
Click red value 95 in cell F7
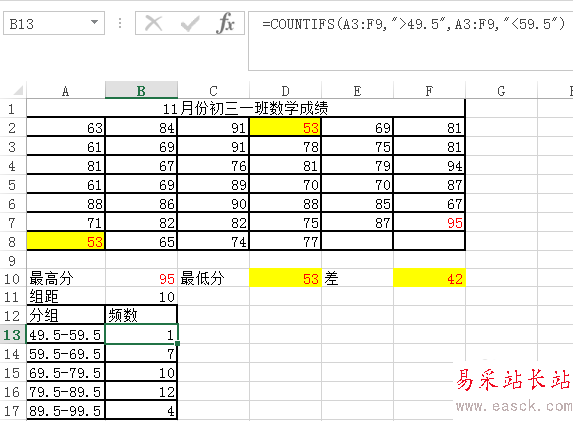[429, 222]
